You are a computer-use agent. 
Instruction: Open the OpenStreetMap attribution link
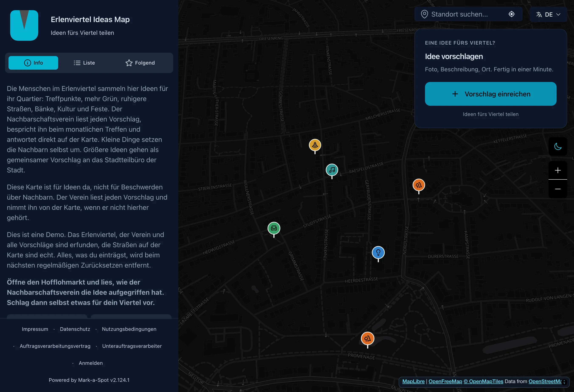tap(545, 381)
